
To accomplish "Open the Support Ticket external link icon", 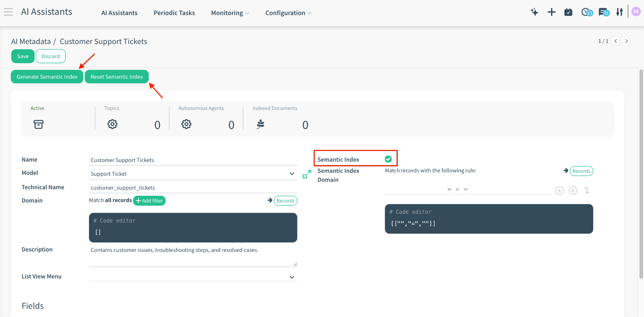I will click(307, 174).
